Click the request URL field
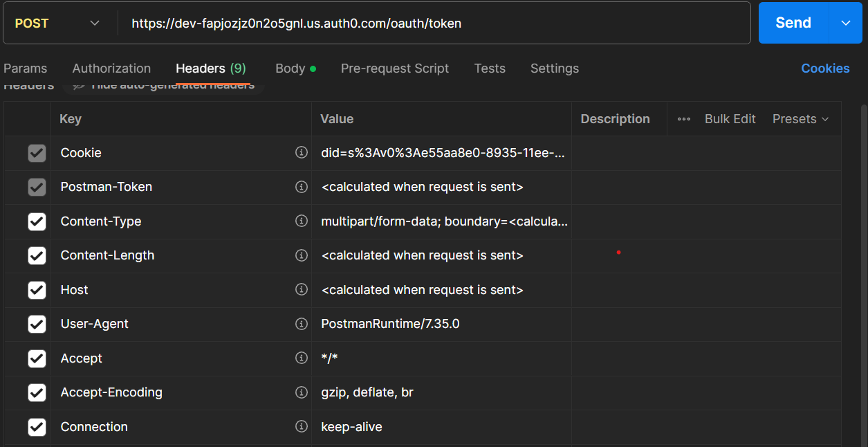Viewport: 868px width, 447px height. [434, 23]
